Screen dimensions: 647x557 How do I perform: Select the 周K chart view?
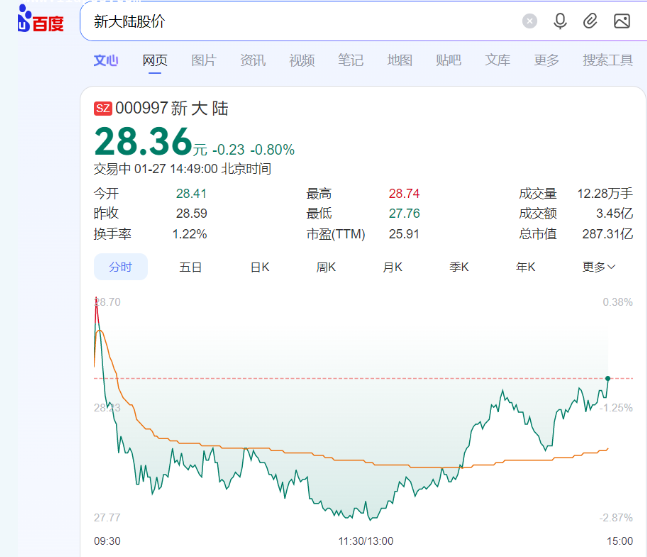[326, 267]
